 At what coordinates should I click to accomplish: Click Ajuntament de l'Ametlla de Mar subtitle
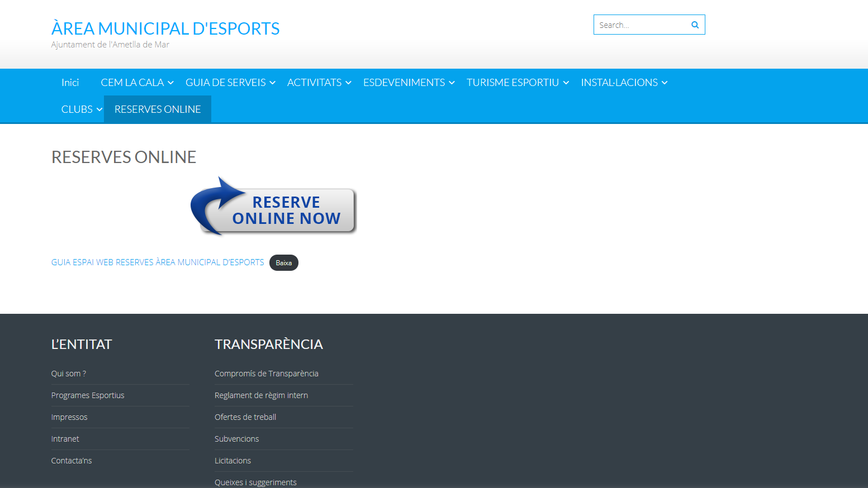(x=110, y=45)
